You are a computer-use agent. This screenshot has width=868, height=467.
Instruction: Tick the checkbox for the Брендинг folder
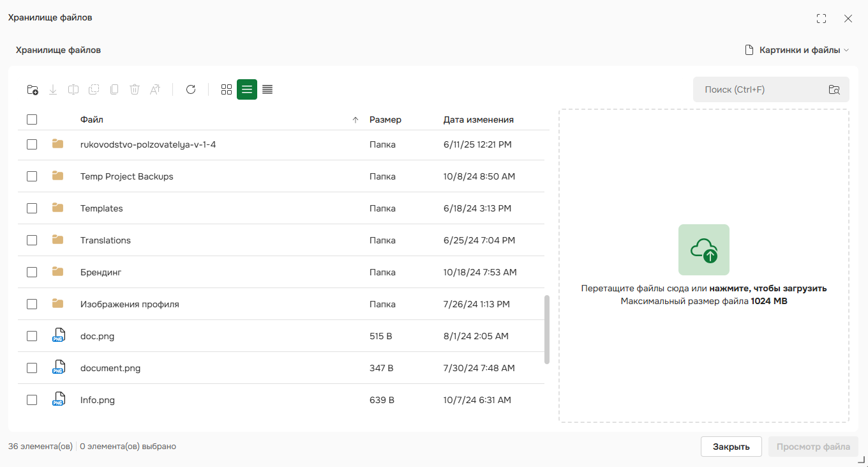coord(32,272)
